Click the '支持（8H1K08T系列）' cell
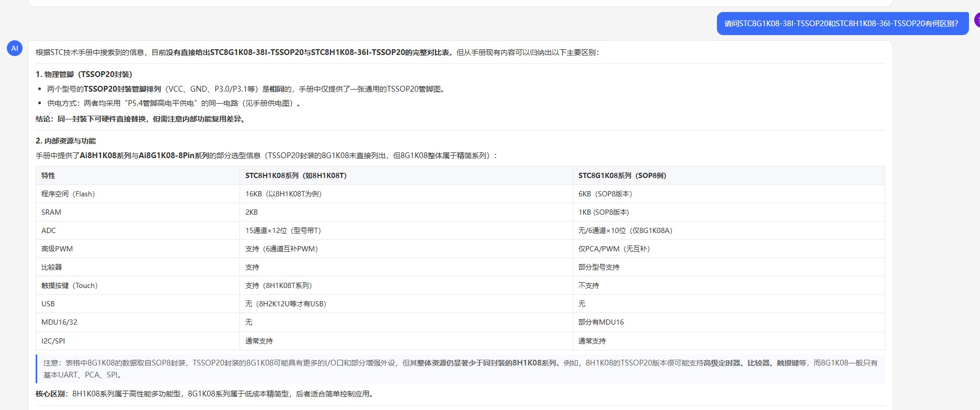The image size is (980, 410). click(406, 285)
